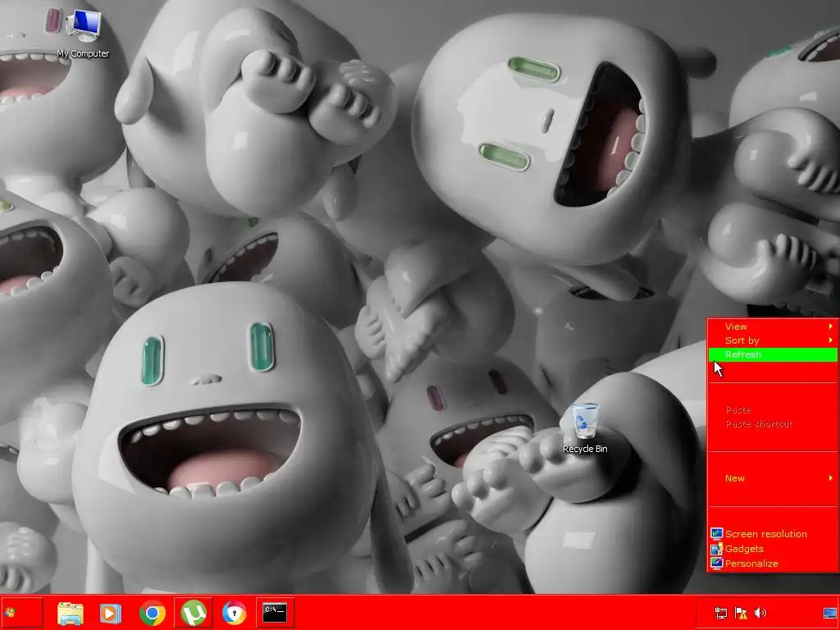Select the My Computer desktop icon
840x630 pixels.
(83, 34)
